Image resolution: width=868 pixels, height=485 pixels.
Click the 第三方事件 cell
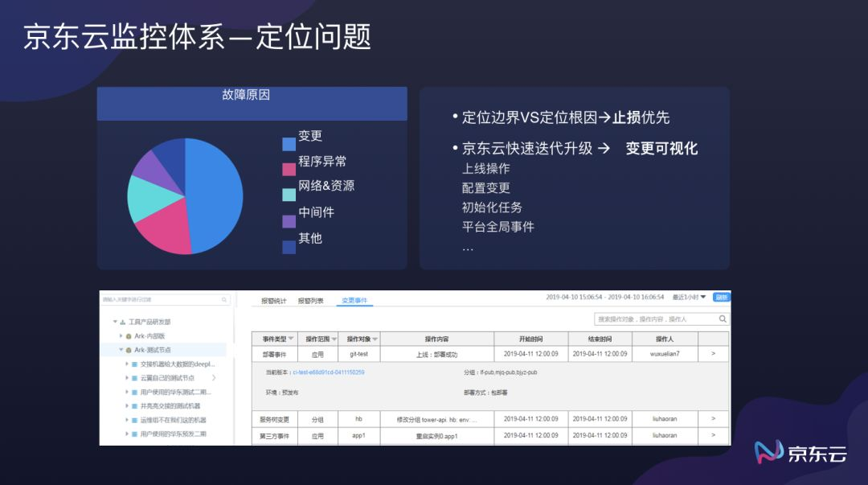pyautogui.click(x=275, y=436)
